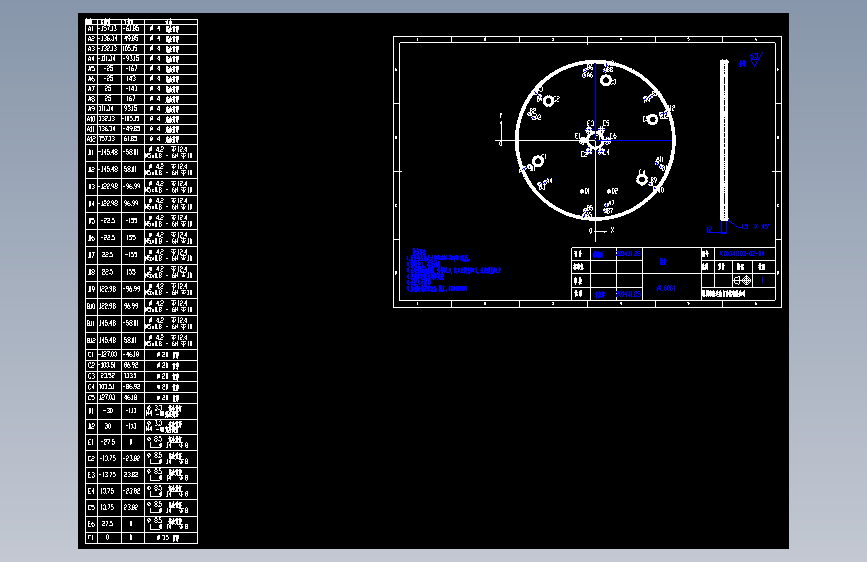Select the A3 row label in hole table

click(91, 49)
